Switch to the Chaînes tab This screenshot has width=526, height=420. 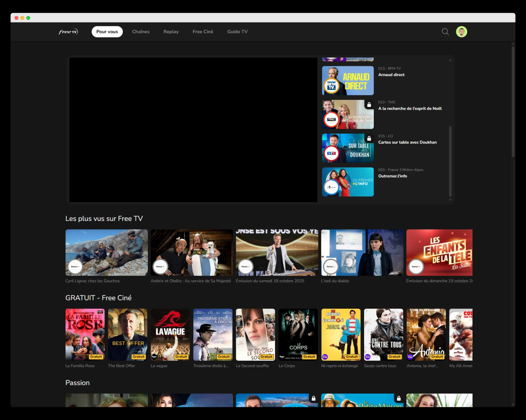[141, 32]
